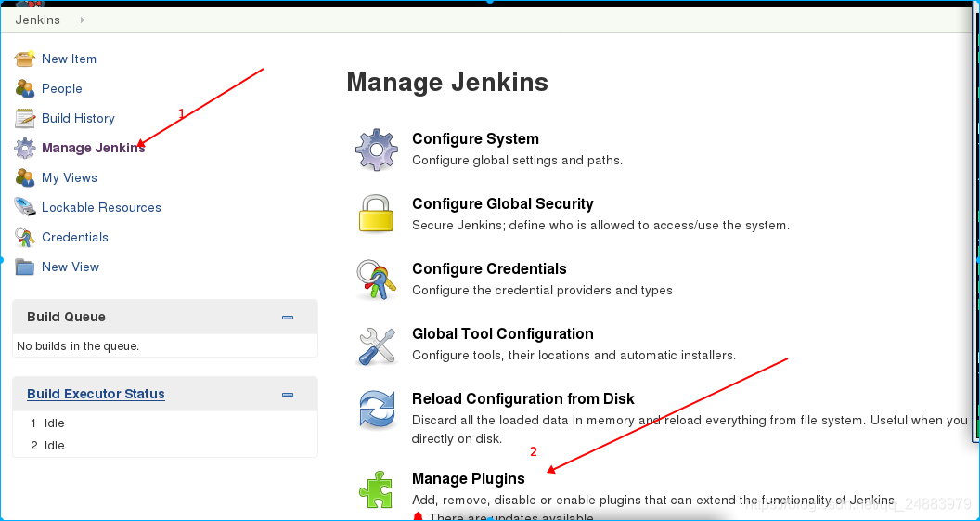Click the New Item box icon
Screen dimensions: 980x521
click(x=25, y=59)
